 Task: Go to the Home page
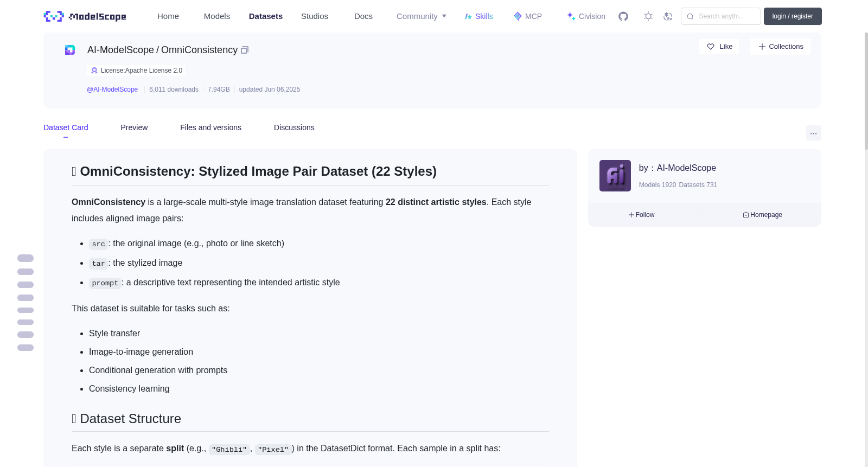point(168,16)
